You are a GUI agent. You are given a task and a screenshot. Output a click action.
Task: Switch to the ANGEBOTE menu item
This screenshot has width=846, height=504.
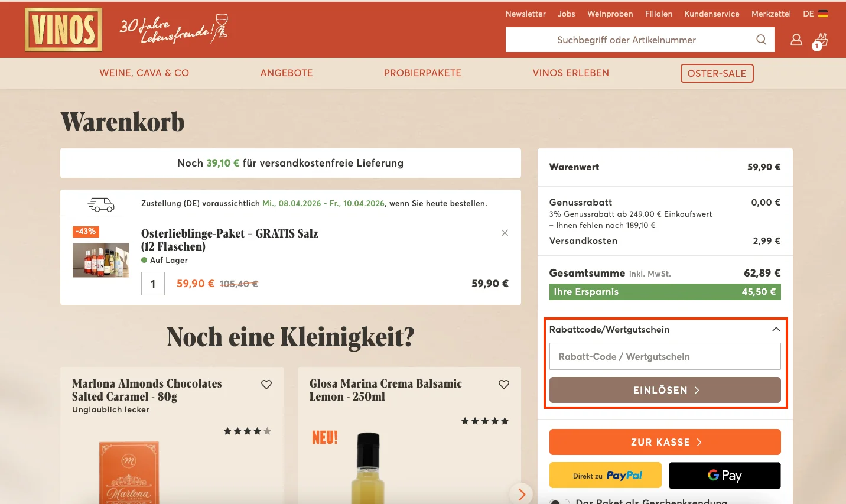click(287, 73)
